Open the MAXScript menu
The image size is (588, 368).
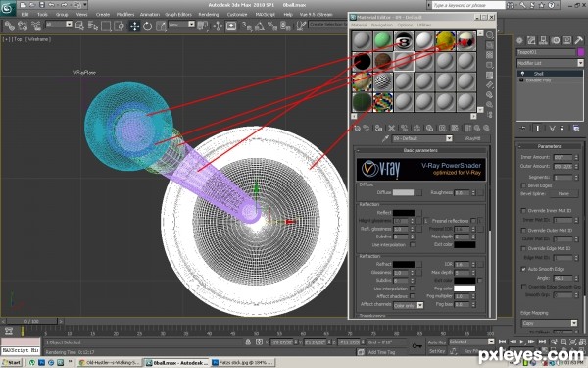(266, 15)
